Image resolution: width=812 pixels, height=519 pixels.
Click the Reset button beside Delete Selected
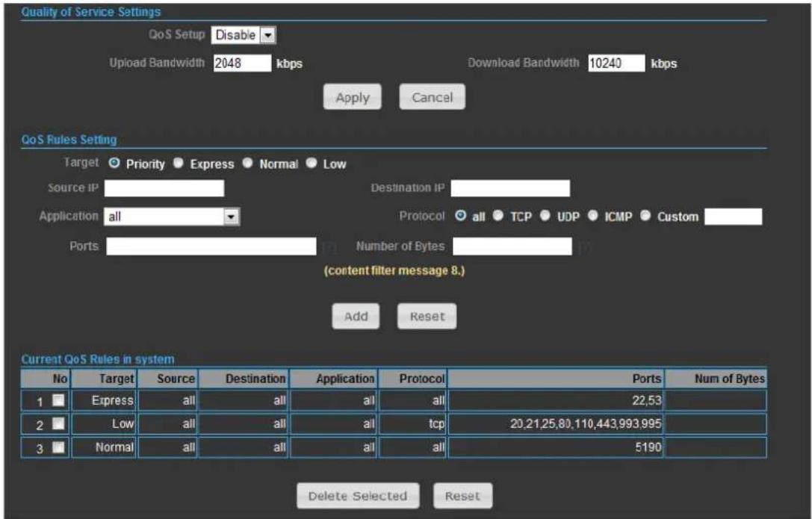pyautogui.click(x=462, y=496)
